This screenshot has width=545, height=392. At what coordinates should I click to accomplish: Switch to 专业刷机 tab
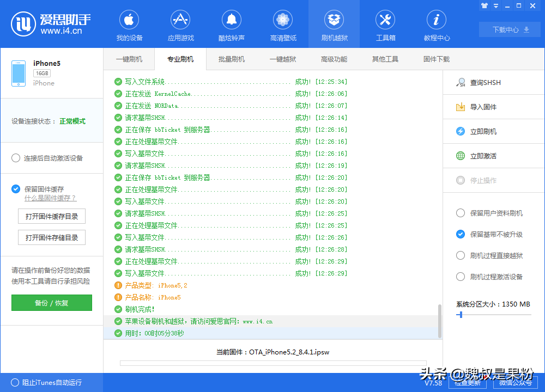pos(180,59)
